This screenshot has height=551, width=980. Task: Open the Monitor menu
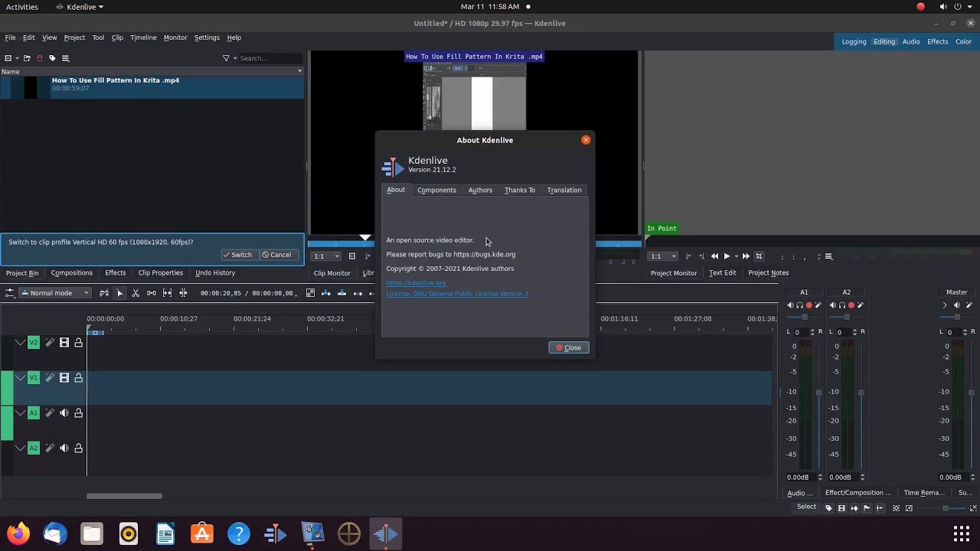tap(175, 37)
